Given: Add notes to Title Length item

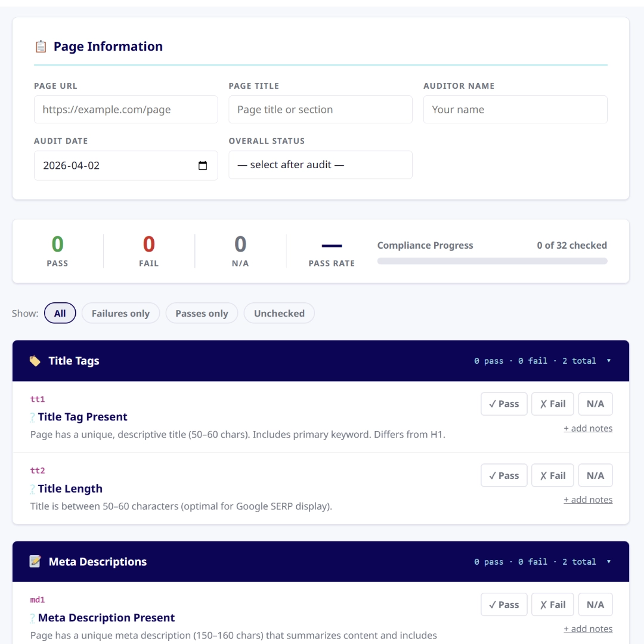Looking at the screenshot, I should coord(588,500).
